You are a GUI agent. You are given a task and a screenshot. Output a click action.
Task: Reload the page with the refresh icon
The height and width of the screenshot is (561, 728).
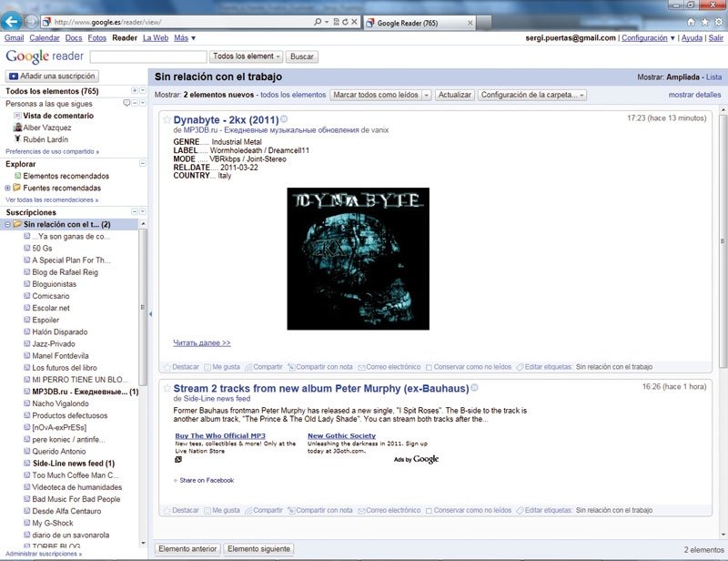point(345,22)
